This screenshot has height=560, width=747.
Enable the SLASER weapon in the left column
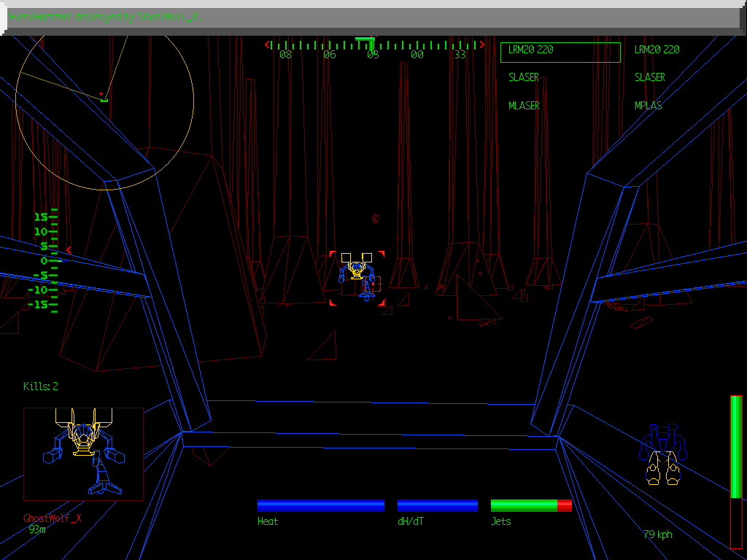click(523, 77)
